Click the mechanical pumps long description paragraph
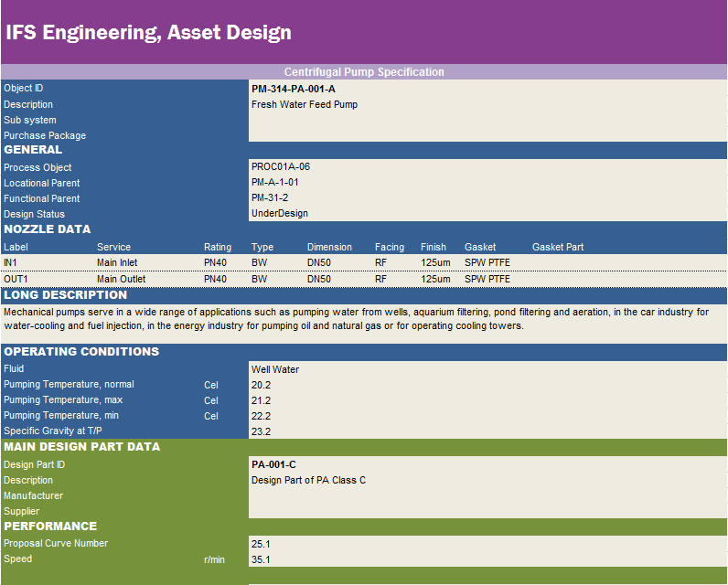Viewport: 728px width, 585px height. [x=356, y=319]
